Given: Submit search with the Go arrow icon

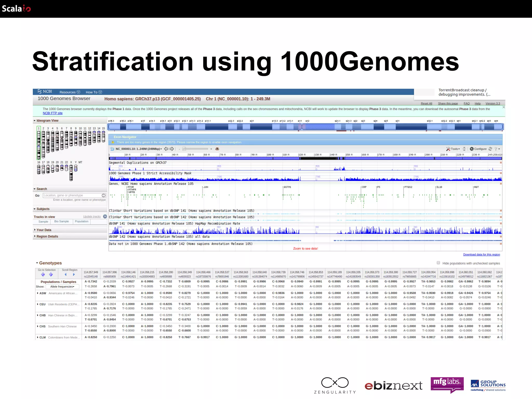Looking at the screenshot, I should coord(103,195).
